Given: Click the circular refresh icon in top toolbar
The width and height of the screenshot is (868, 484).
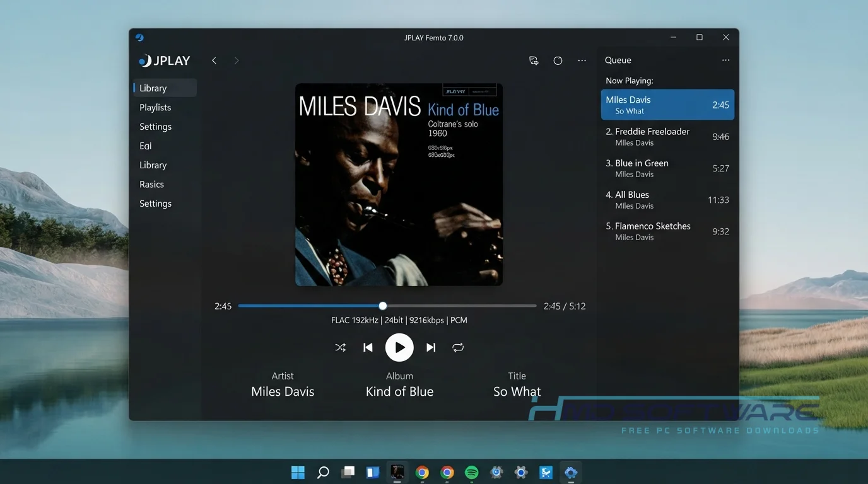Looking at the screenshot, I should click(x=558, y=60).
